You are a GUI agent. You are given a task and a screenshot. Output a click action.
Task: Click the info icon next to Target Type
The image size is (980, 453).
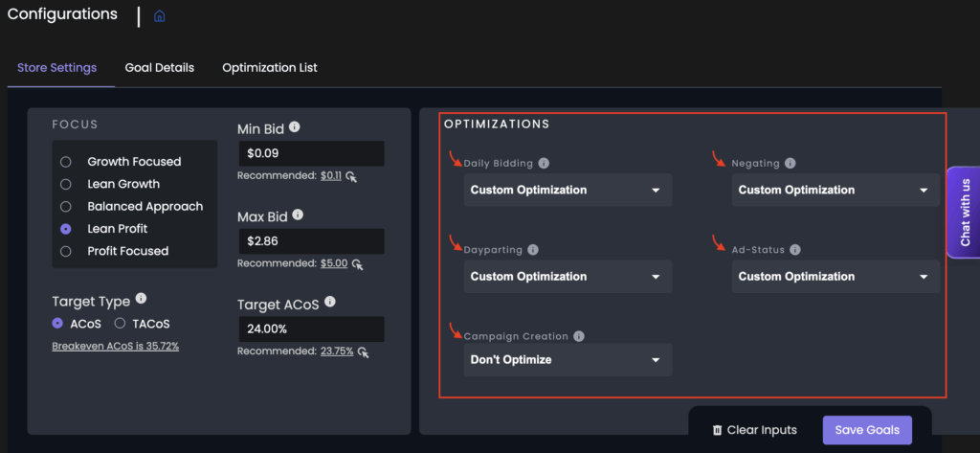[142, 299]
